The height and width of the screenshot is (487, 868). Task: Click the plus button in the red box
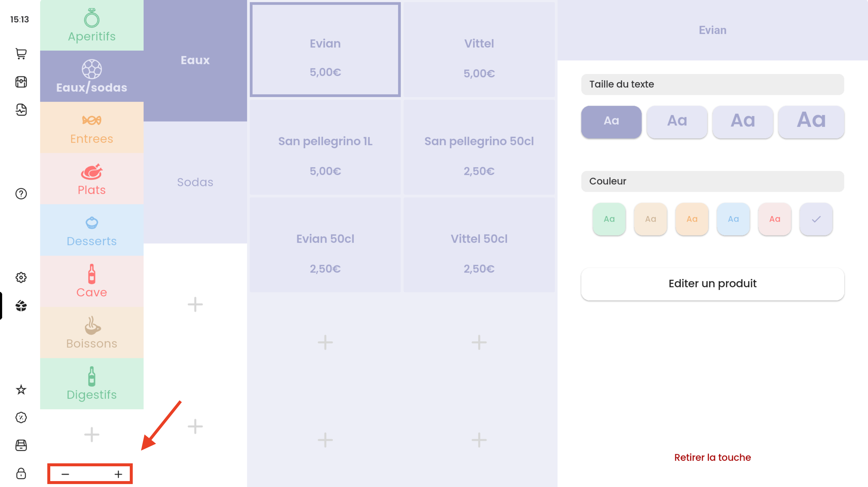pyautogui.click(x=118, y=474)
